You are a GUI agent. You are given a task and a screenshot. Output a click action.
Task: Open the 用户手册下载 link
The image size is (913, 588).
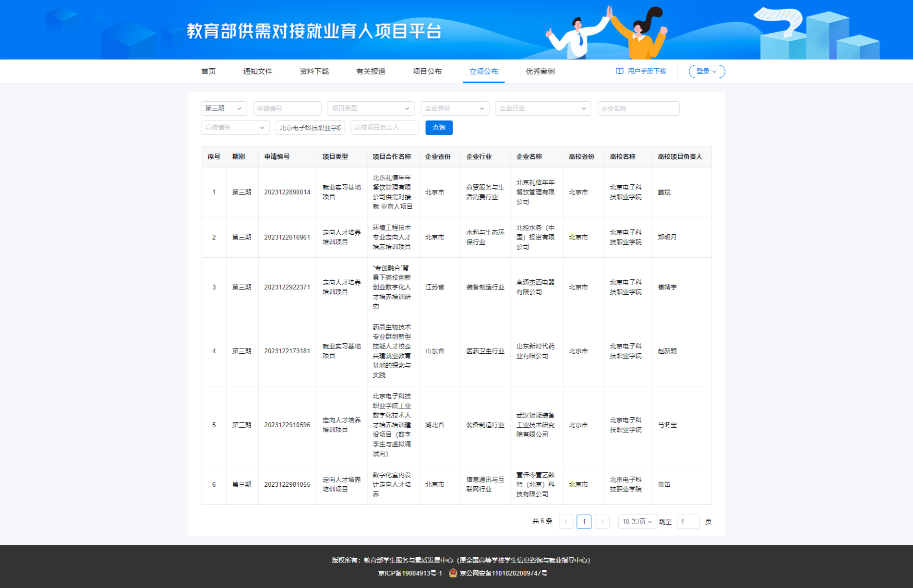pos(647,71)
